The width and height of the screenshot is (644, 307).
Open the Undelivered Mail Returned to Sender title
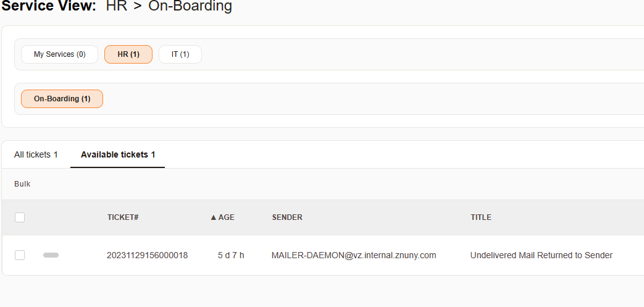point(541,255)
